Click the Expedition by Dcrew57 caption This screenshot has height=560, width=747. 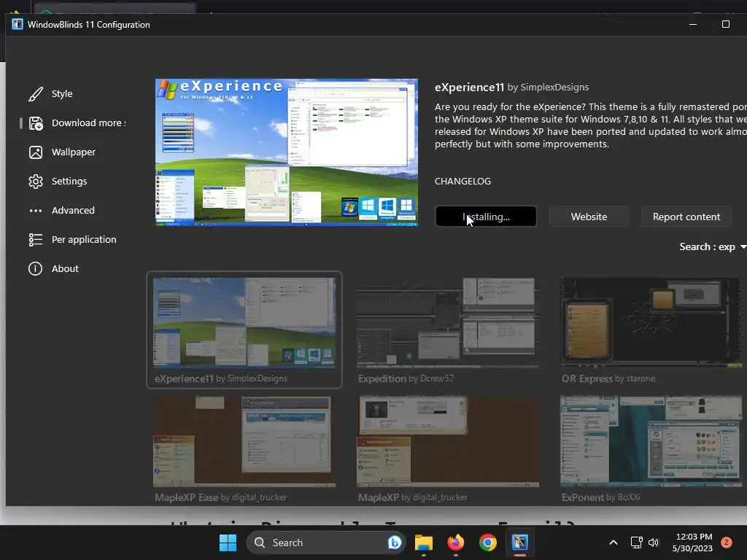pyautogui.click(x=406, y=378)
